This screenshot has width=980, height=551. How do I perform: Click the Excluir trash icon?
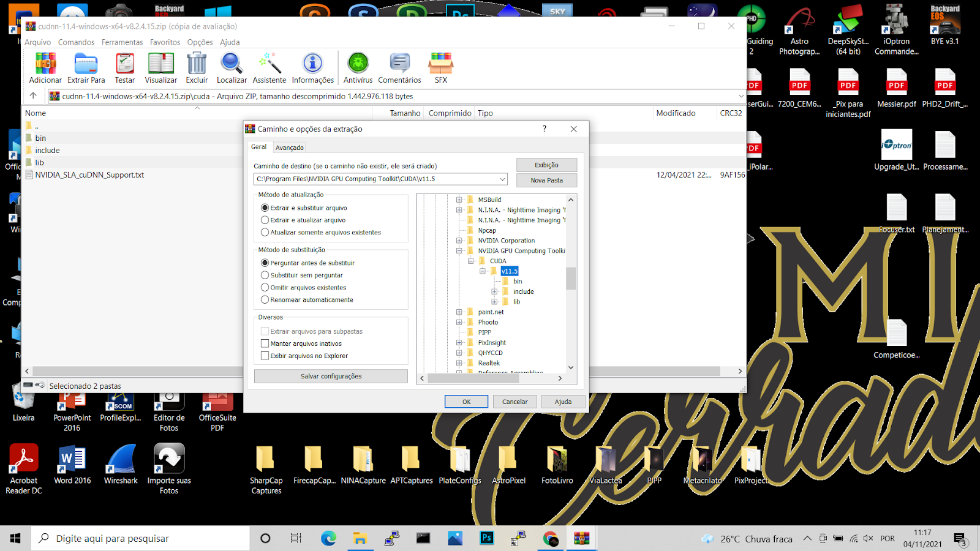click(197, 67)
